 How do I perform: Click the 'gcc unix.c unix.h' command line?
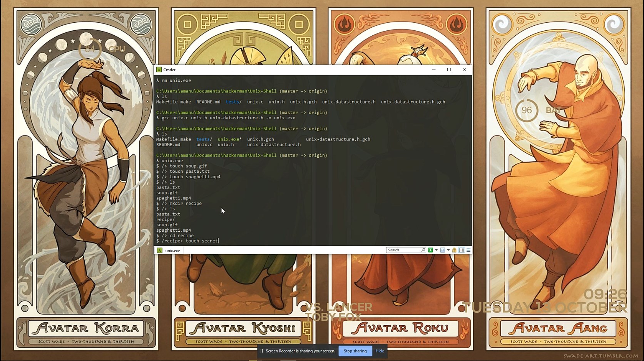[226, 118]
